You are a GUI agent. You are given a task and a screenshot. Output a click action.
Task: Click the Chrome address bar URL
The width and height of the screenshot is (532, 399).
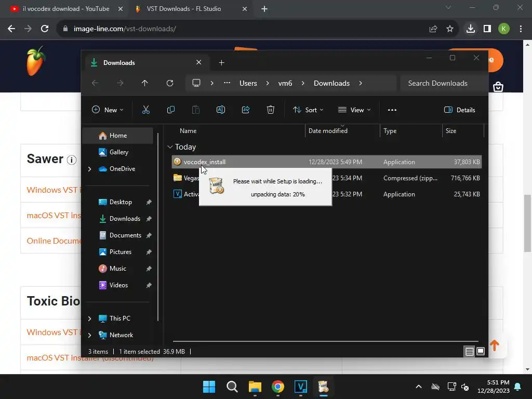click(125, 29)
